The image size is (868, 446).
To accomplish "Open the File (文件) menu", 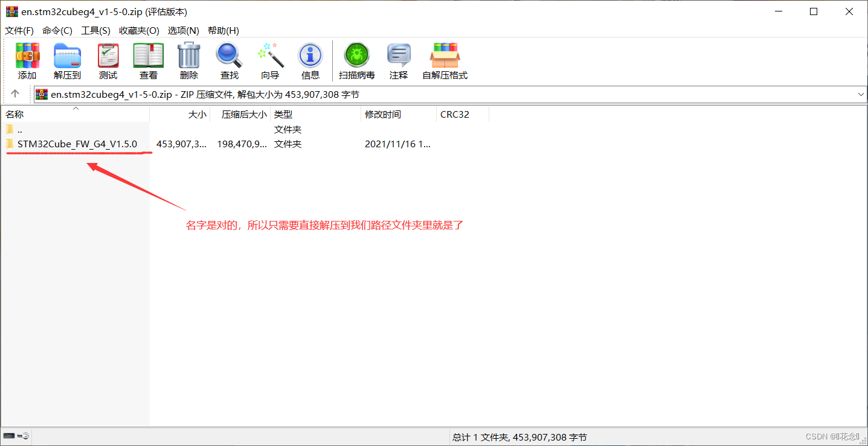I will pyautogui.click(x=19, y=30).
